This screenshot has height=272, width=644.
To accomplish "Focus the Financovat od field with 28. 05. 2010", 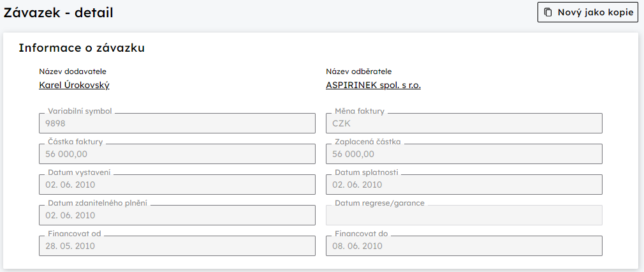I will [177, 246].
